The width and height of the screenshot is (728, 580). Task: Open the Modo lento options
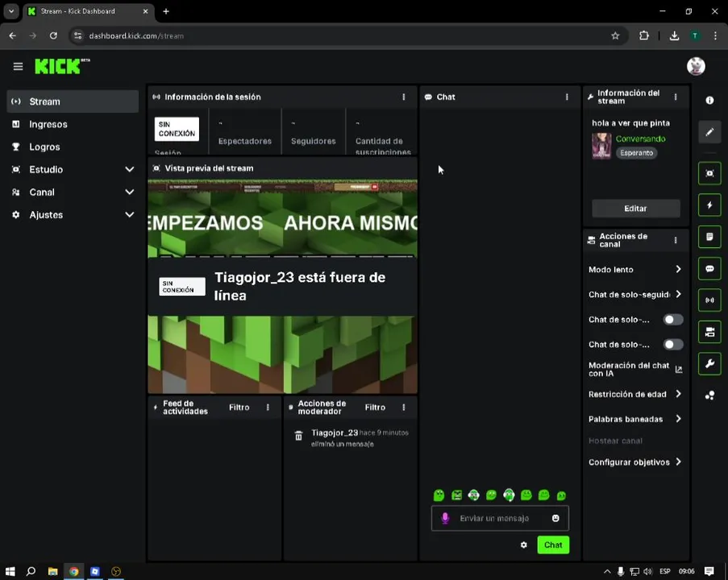click(634, 270)
